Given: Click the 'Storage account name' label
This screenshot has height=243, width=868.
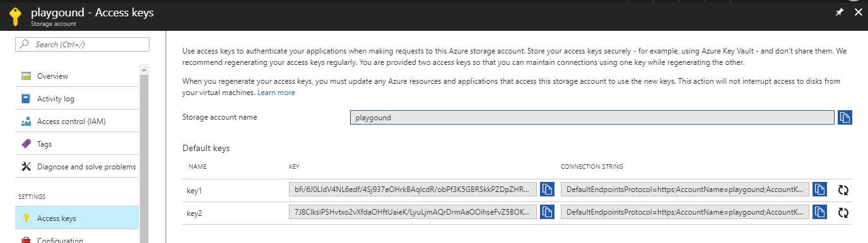Looking at the screenshot, I should click(220, 117).
